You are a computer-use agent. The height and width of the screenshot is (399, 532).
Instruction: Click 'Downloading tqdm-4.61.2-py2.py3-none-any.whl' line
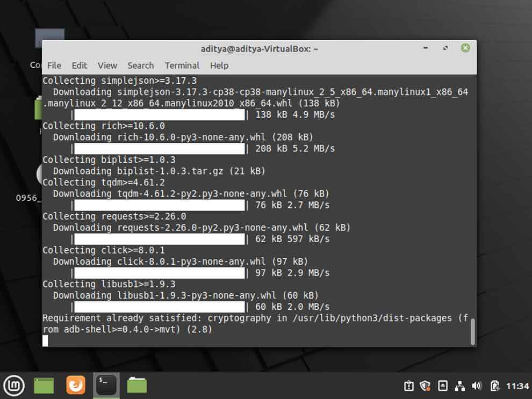pyautogui.click(x=191, y=194)
